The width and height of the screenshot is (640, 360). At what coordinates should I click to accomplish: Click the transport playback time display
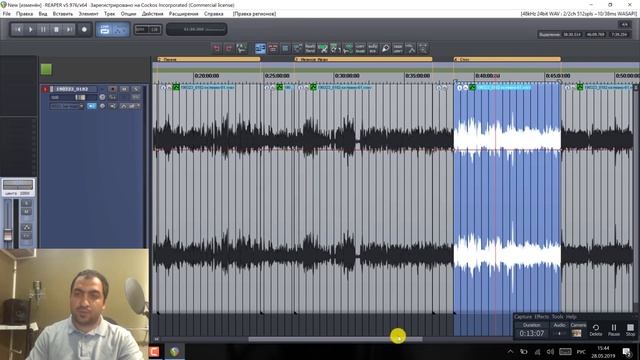(x=197, y=29)
